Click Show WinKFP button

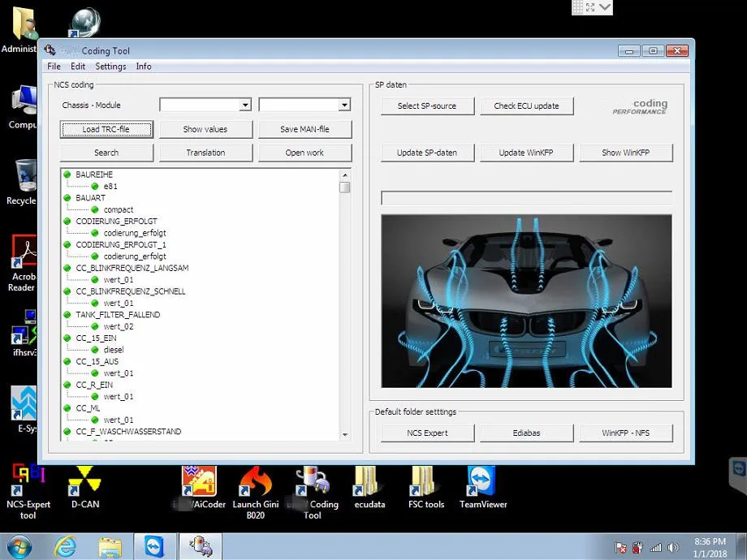tap(625, 153)
